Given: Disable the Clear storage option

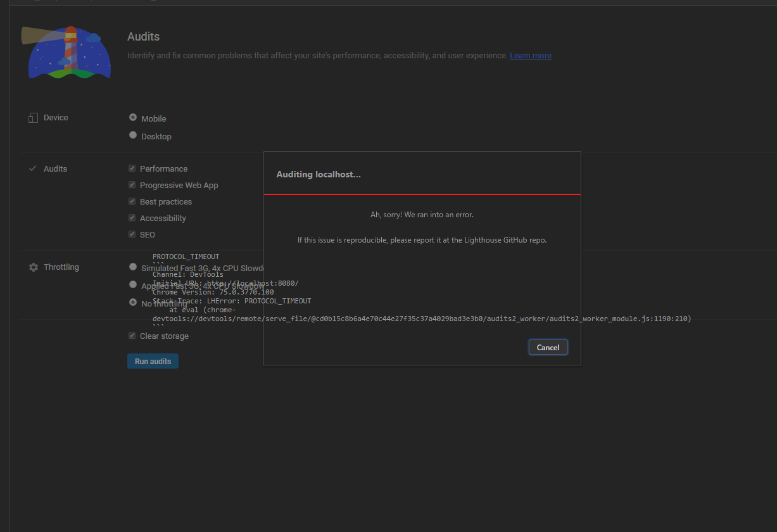Looking at the screenshot, I should (x=132, y=335).
